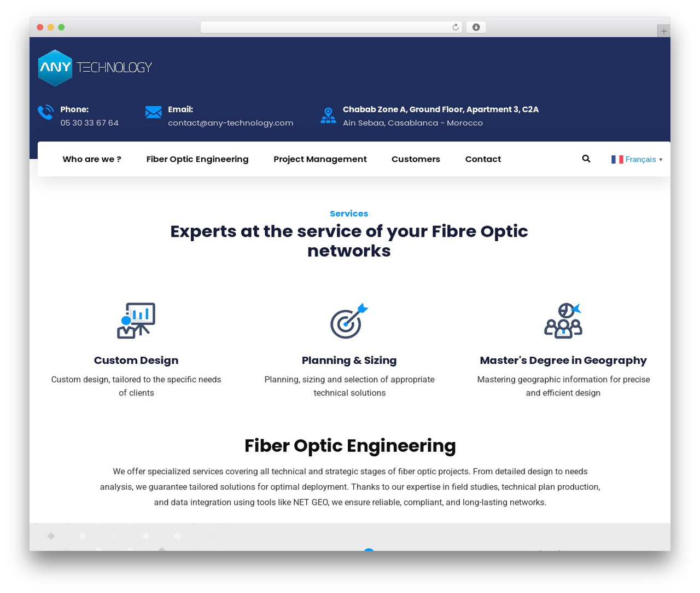Click the Planning & Sizing target icon
The image size is (700, 593).
(349, 321)
